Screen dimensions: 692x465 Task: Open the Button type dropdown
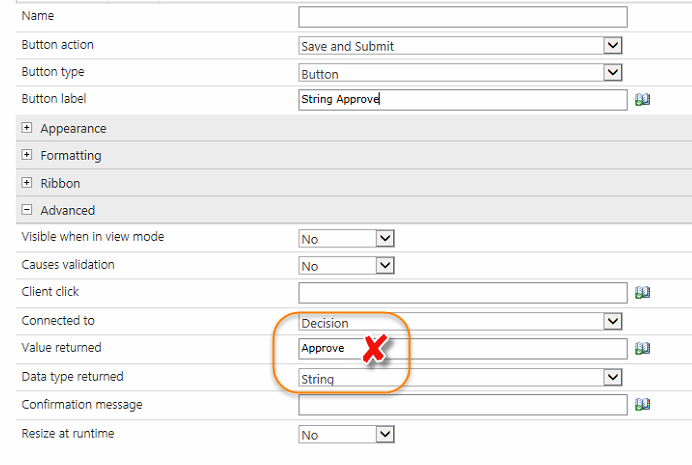coord(613,73)
